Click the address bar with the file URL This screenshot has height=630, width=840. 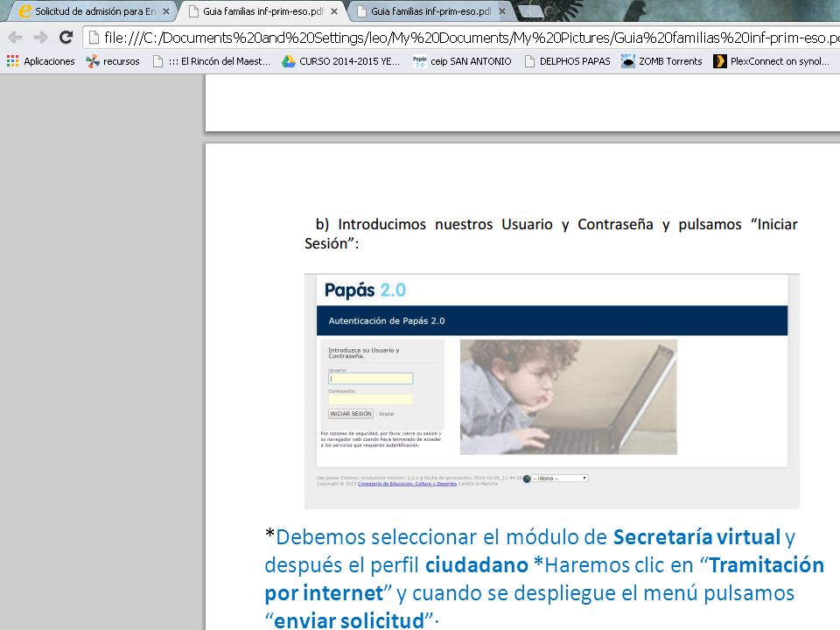(x=462, y=38)
